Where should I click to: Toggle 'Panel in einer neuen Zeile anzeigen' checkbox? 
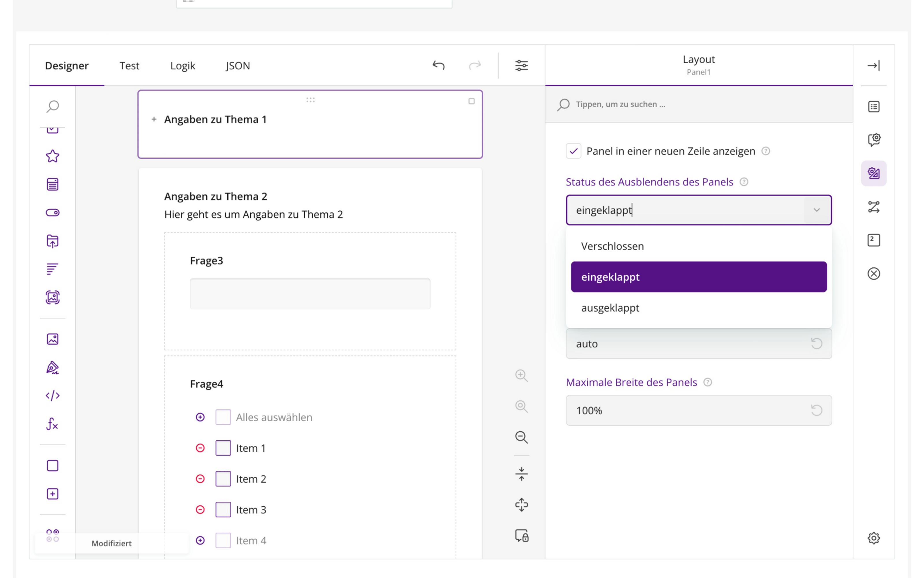[573, 151]
